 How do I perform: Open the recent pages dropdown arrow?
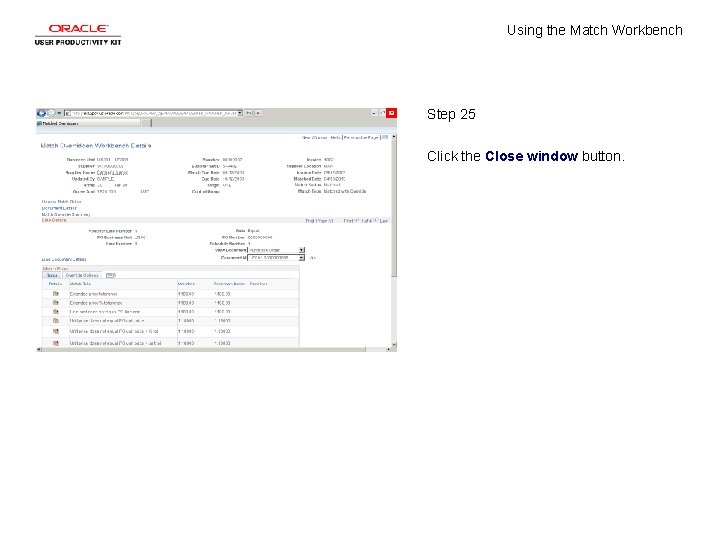59,113
